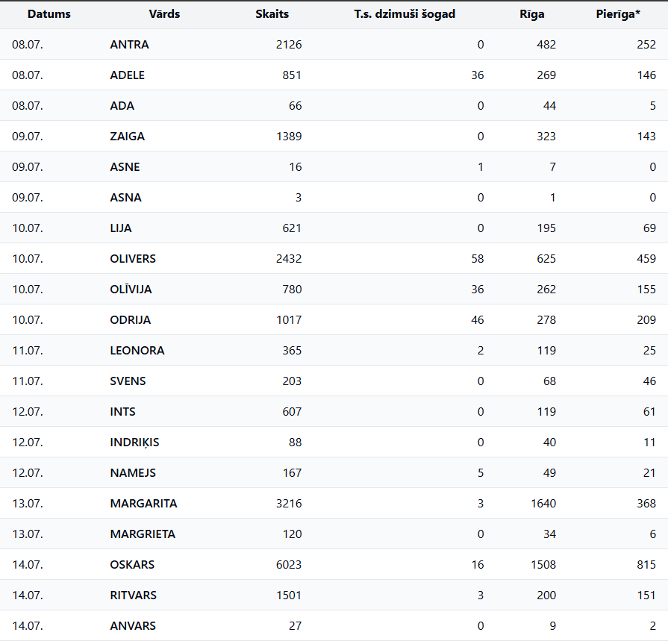Select the name INTS
The height and width of the screenshot is (644, 668).
(122, 412)
